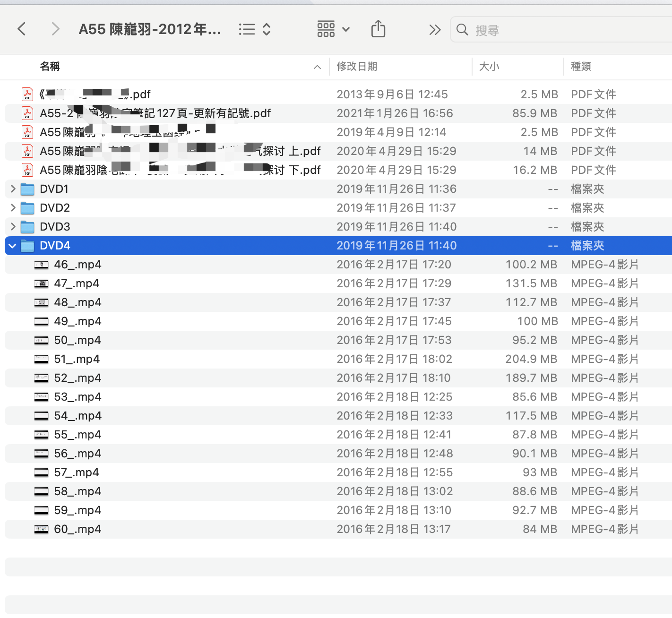
Task: Select PDF icon of the 16.2 MB file
Action: 27,170
